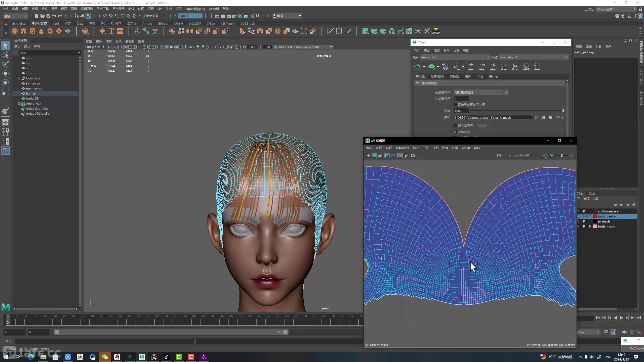Click the XGen guide lock icon
This screenshot has width=644, height=362.
point(493,67)
